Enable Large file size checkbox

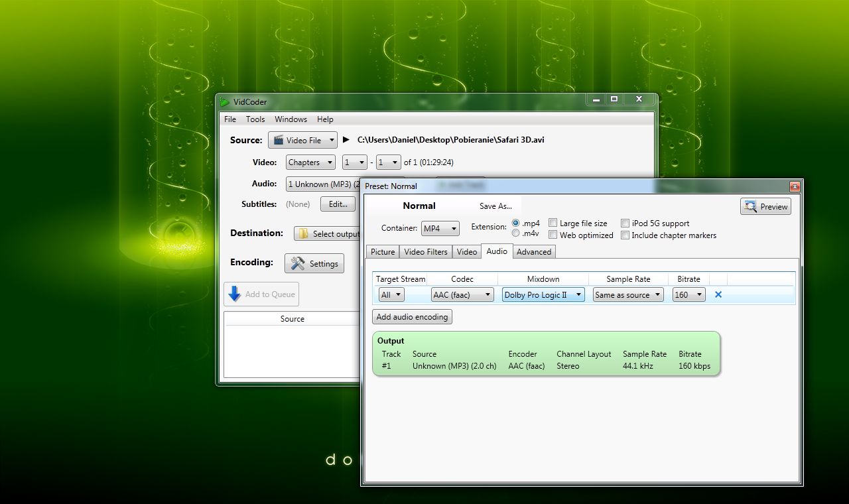pos(553,223)
